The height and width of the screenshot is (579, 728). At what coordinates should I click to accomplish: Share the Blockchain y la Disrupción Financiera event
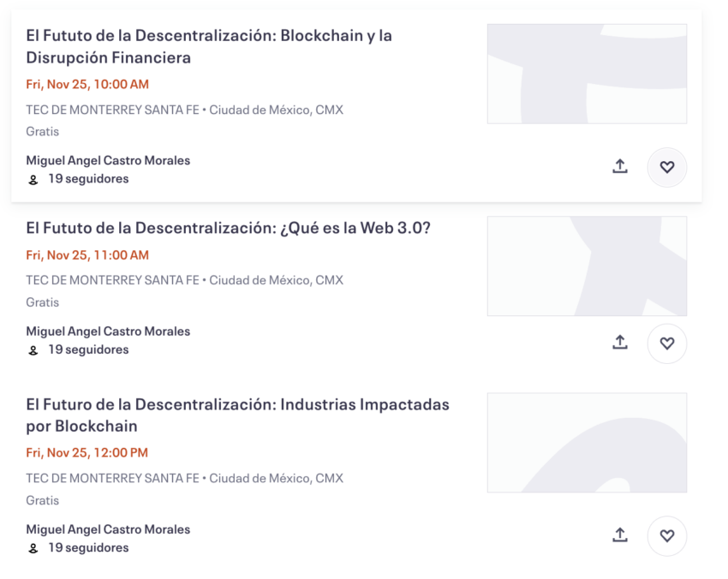[x=620, y=166]
